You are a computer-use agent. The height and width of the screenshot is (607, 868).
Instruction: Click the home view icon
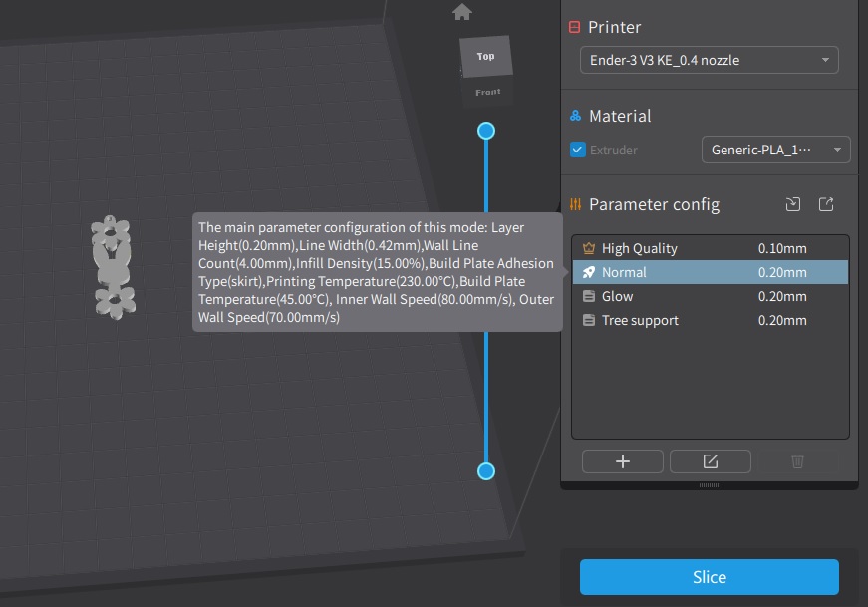462,12
